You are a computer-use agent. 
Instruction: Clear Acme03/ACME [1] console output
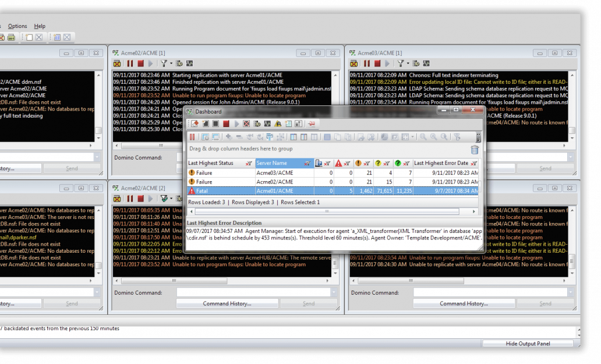[x=353, y=63]
